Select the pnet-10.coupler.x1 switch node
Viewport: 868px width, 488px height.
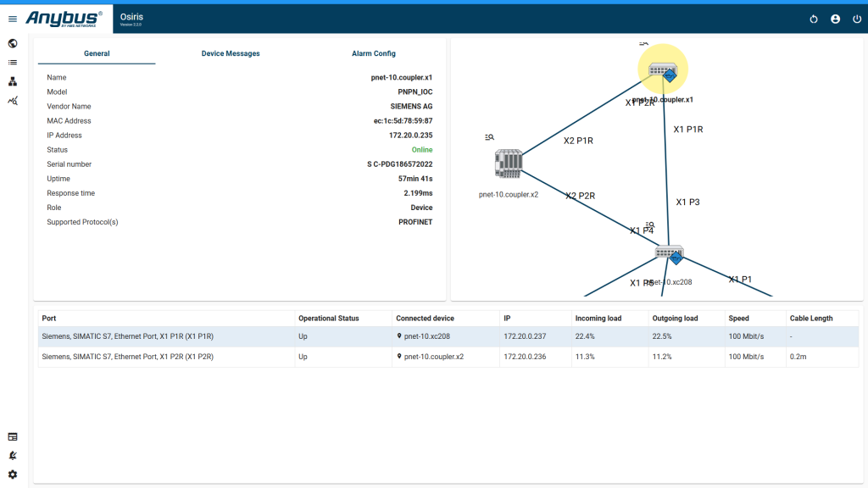click(663, 71)
